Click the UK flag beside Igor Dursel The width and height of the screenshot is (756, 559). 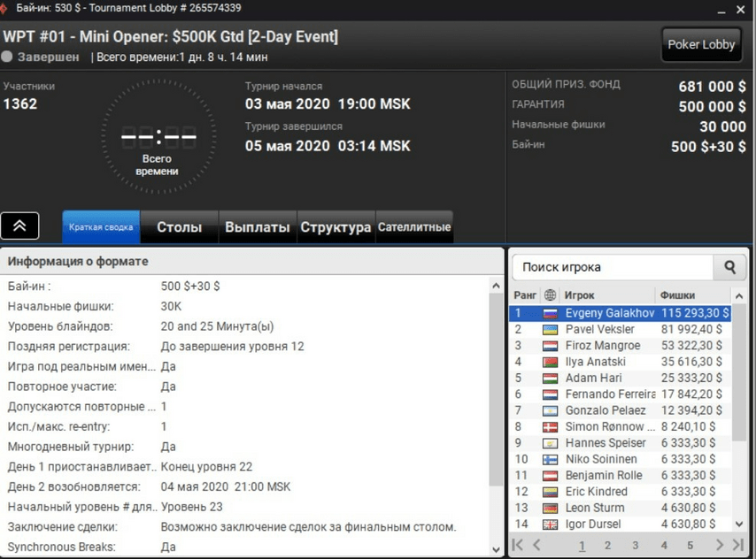click(x=550, y=525)
